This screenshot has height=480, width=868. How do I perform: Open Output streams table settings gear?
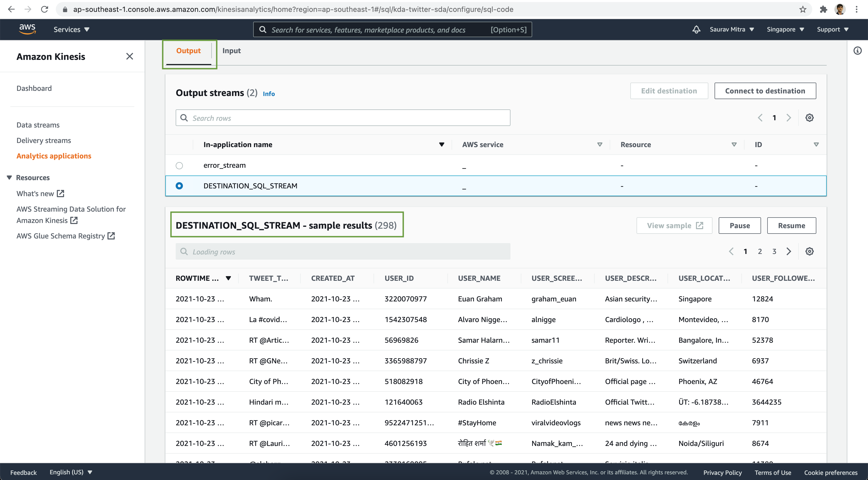(809, 117)
